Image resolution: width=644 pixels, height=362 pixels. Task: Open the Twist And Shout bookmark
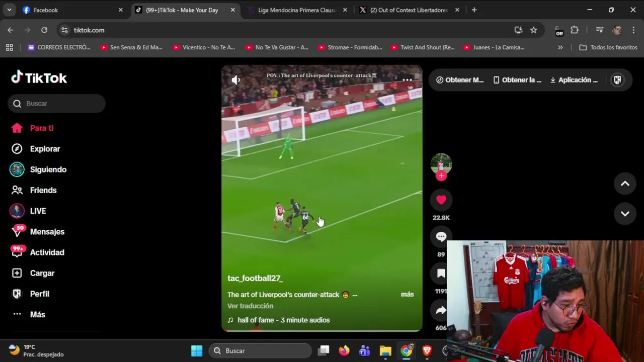(423, 47)
